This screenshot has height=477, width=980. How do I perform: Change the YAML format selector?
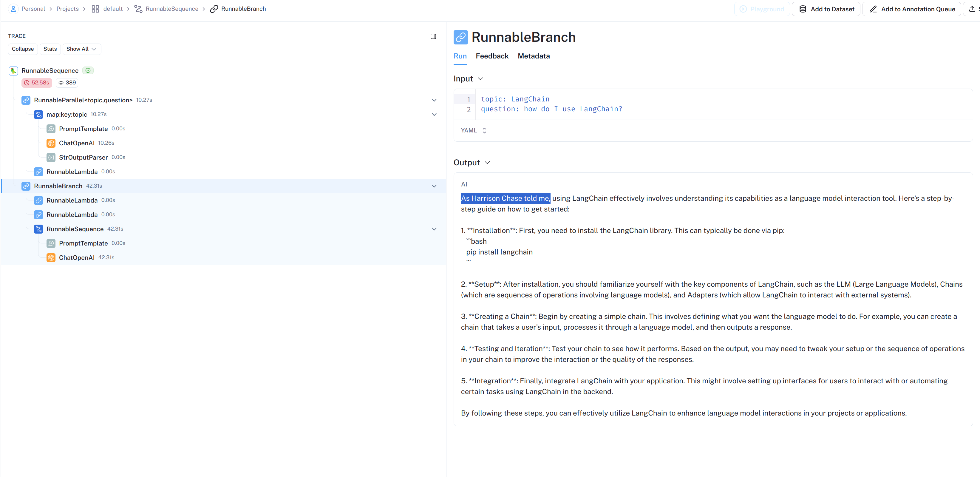473,130
